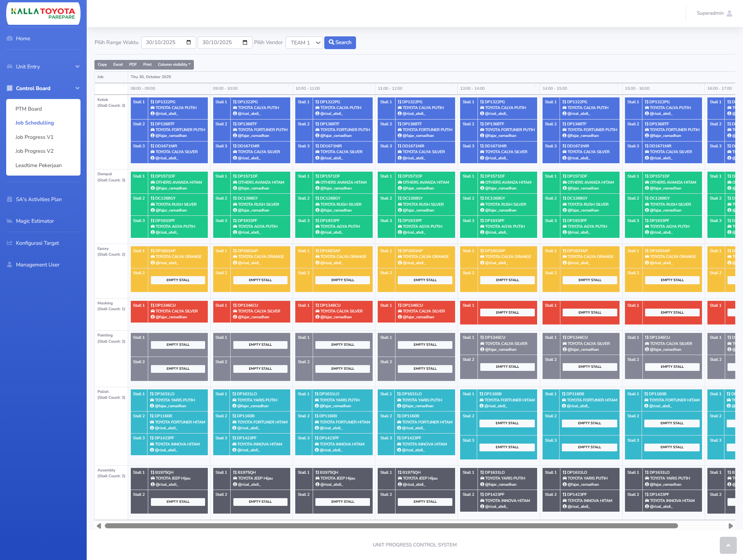Open the Column visibility dropdown
Viewport: 743px width, 560px height.
pos(174,65)
